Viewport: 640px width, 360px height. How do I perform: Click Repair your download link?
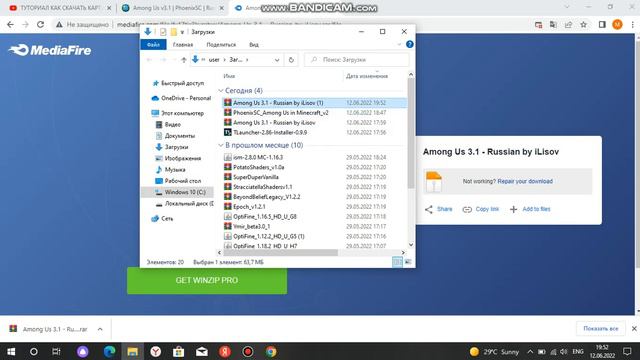(x=525, y=181)
